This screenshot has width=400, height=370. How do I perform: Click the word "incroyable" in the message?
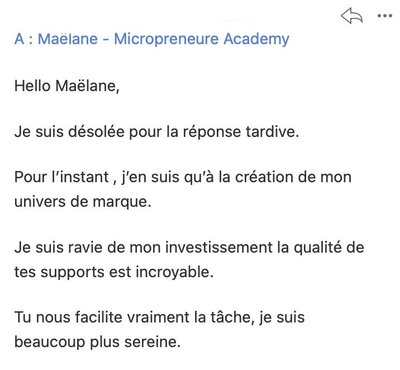[x=174, y=272]
